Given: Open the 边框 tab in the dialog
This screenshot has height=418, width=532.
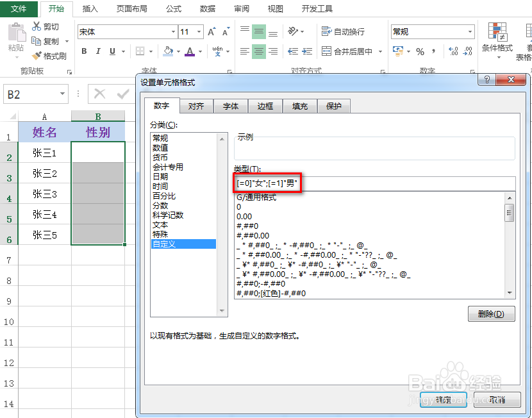Looking at the screenshot, I should (x=265, y=107).
